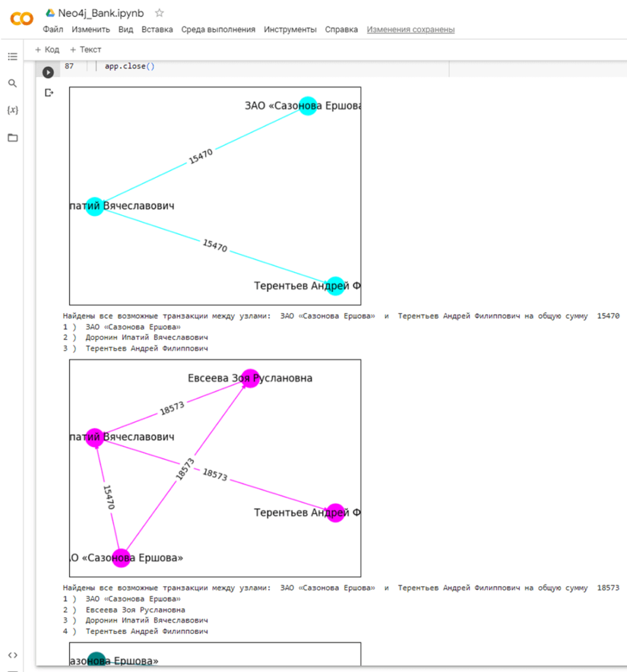Click the Google Colab logo
Image resolution: width=627 pixels, height=672 pixels.
22,18
